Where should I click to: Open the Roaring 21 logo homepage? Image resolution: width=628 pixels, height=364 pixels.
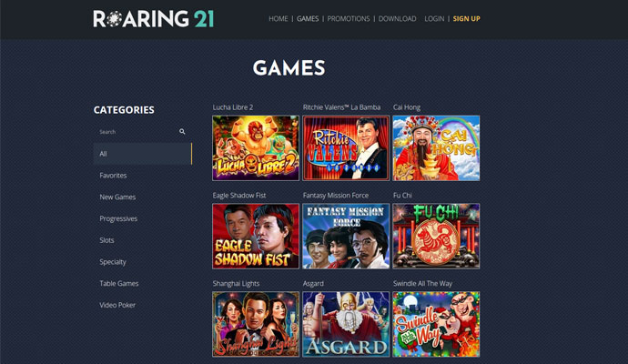click(154, 19)
